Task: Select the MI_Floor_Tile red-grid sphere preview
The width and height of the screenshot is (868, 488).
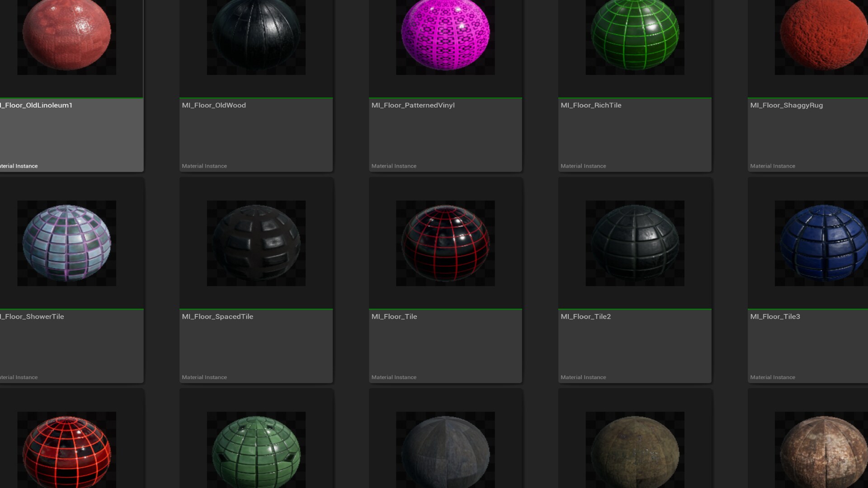Action: pyautogui.click(x=445, y=243)
